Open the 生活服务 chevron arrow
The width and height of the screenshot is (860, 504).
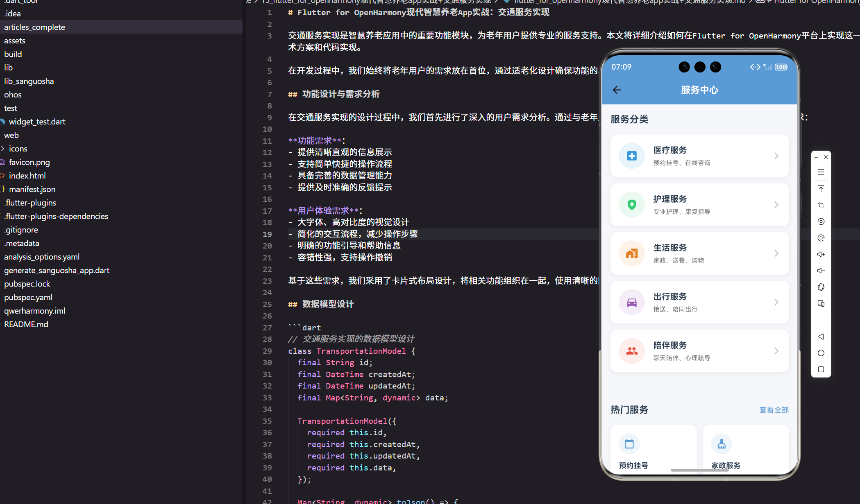click(x=776, y=253)
